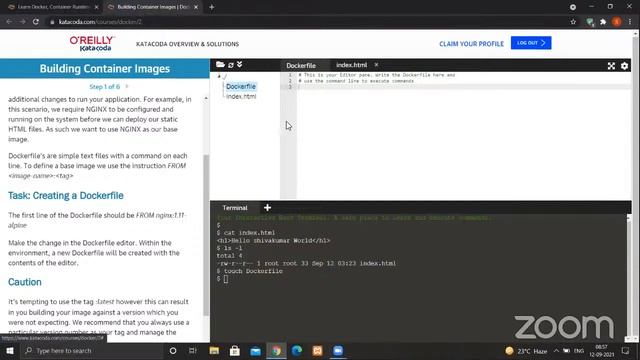Click the 'Caution' heading
640x360 pixels.
tap(24, 282)
